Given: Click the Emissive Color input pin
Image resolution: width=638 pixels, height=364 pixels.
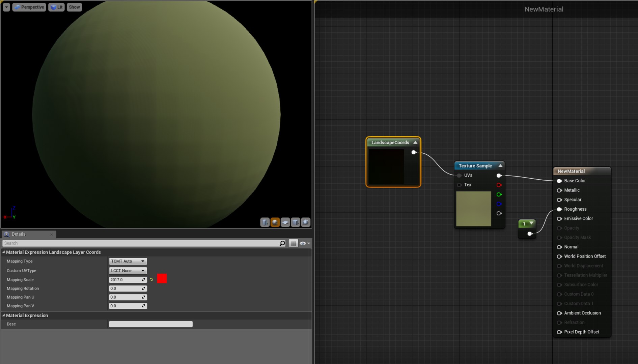Looking at the screenshot, I should (x=559, y=218).
